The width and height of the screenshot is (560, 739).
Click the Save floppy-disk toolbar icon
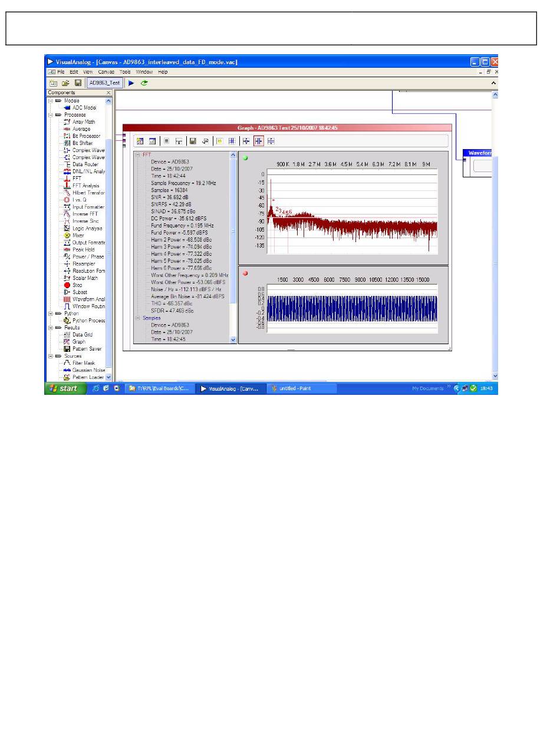[78, 83]
